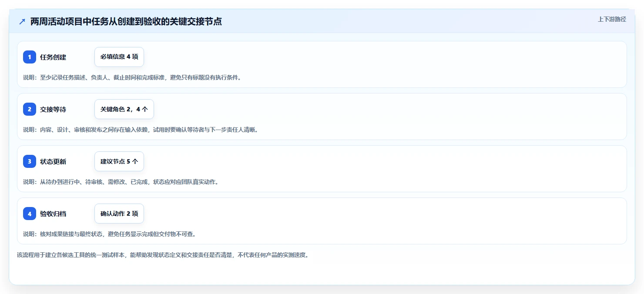Click the 验收归档 step label
The image size is (644, 294).
[53, 214]
